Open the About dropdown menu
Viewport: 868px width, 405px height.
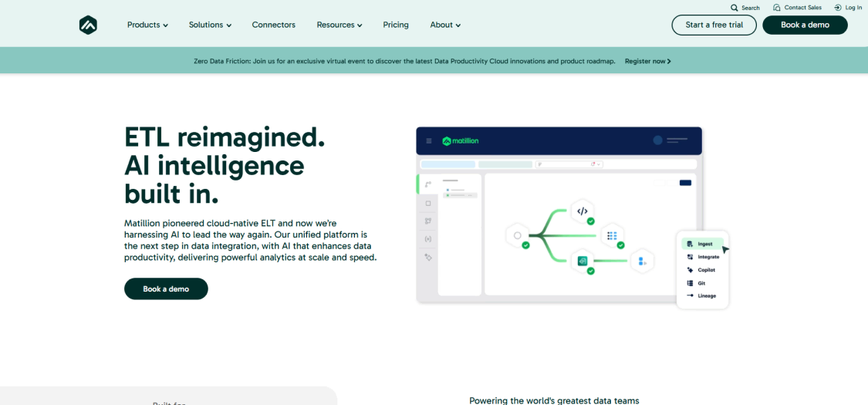point(445,25)
